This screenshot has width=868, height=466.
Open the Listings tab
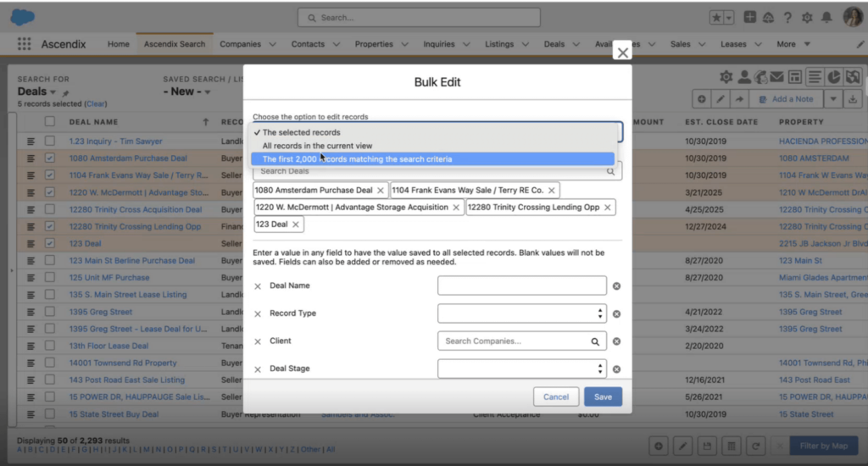pos(499,44)
